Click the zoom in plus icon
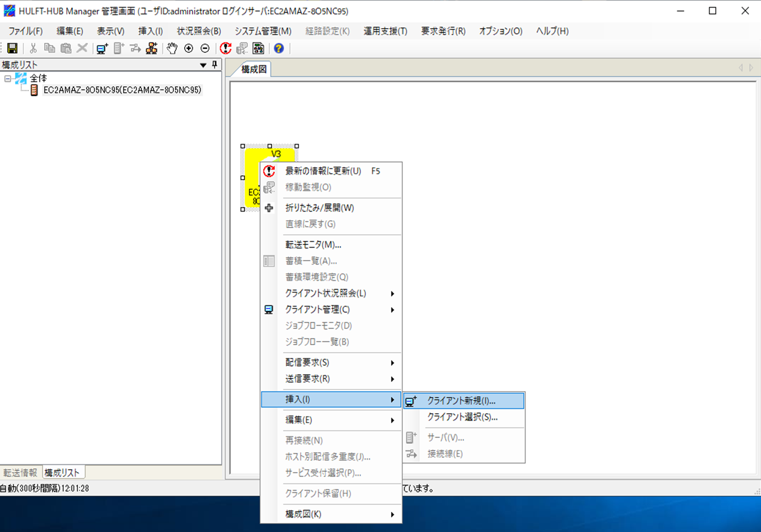 189,48
